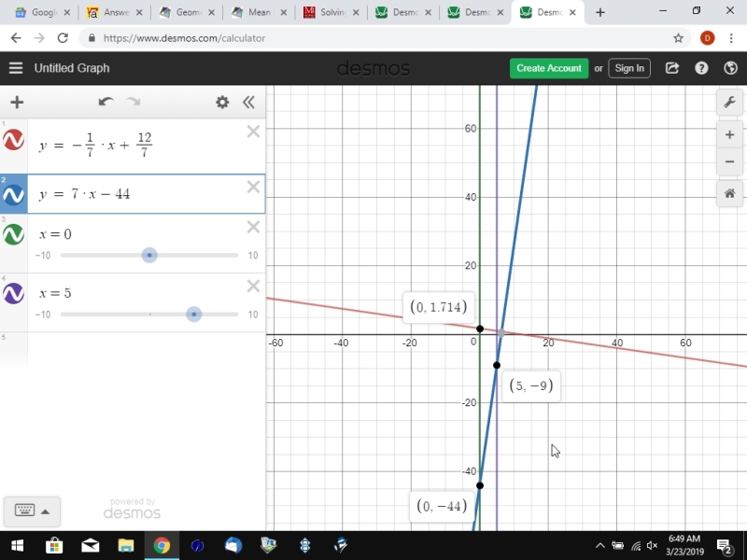
Task: Open the Windows Start menu
Action: point(18,545)
